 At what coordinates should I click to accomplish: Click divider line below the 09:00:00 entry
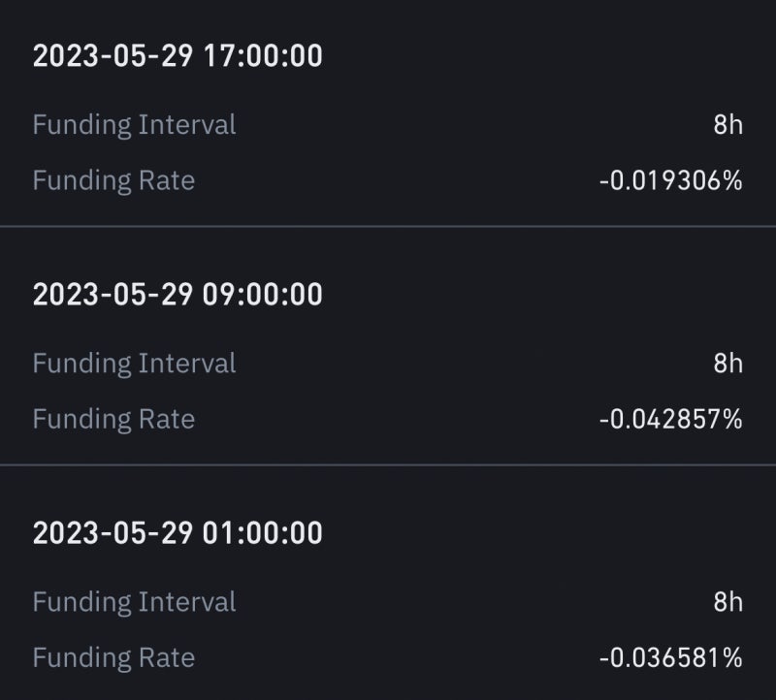pyautogui.click(x=388, y=465)
